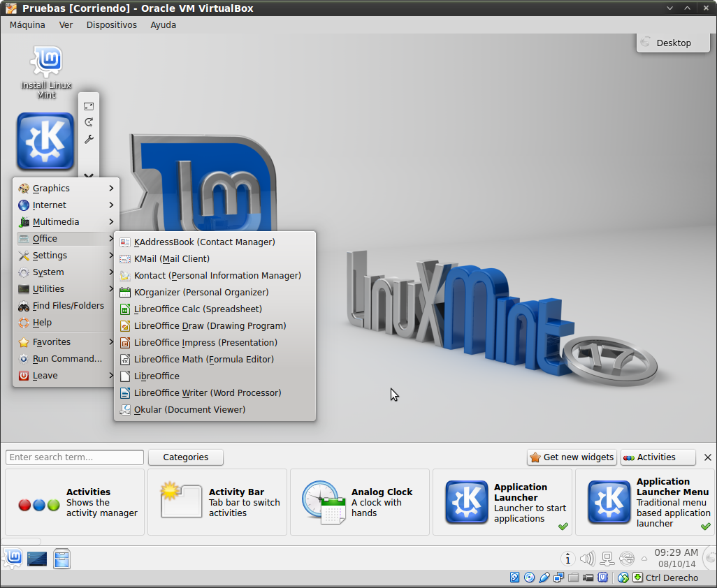
Task: Click the volume speaker icon in system tray
Action: [x=587, y=558]
